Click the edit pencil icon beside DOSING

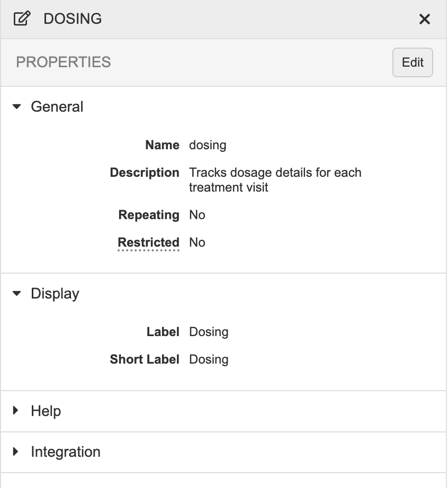point(21,19)
